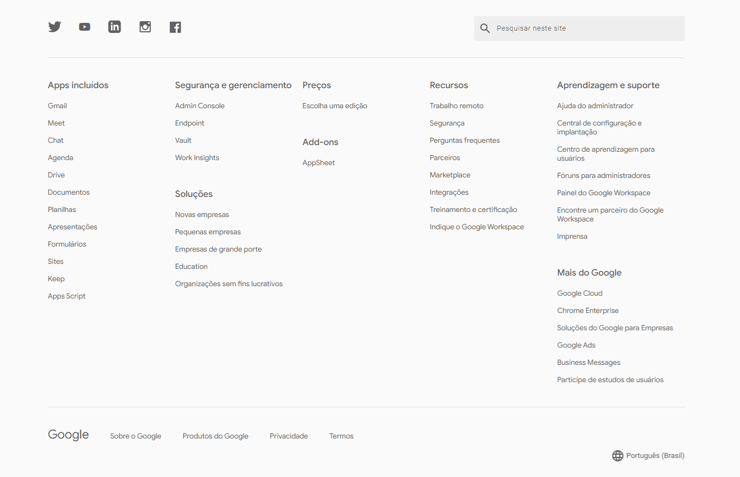Click the magnifying glass search icon
The width and height of the screenshot is (740, 477).
click(485, 28)
